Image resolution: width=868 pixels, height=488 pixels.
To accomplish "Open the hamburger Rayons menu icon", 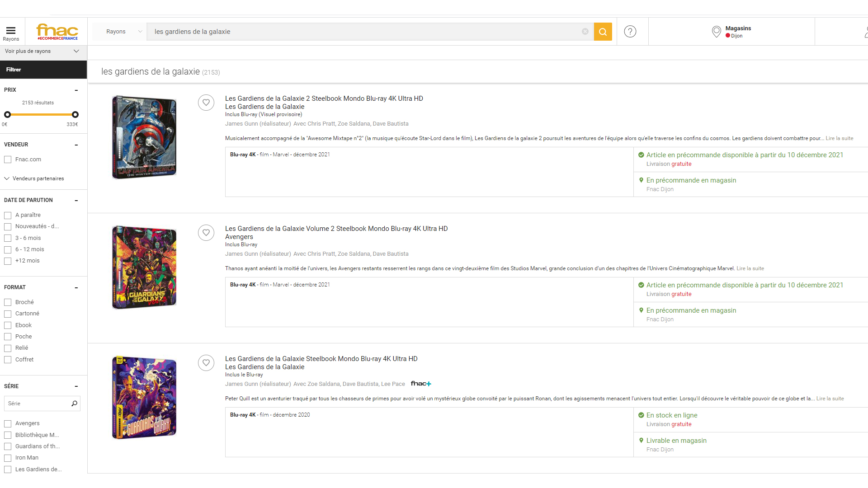I will (11, 31).
